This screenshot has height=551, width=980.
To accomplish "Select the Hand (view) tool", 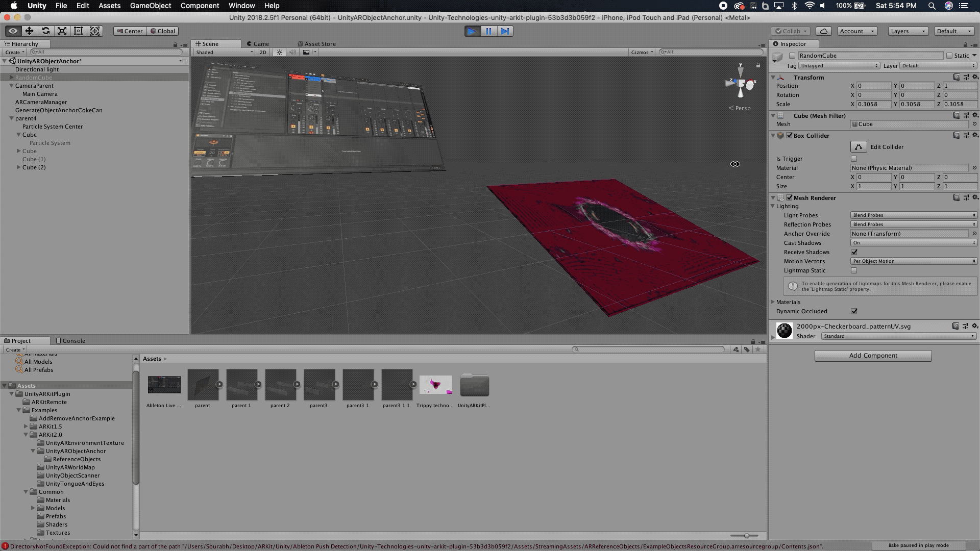I will click(x=13, y=31).
